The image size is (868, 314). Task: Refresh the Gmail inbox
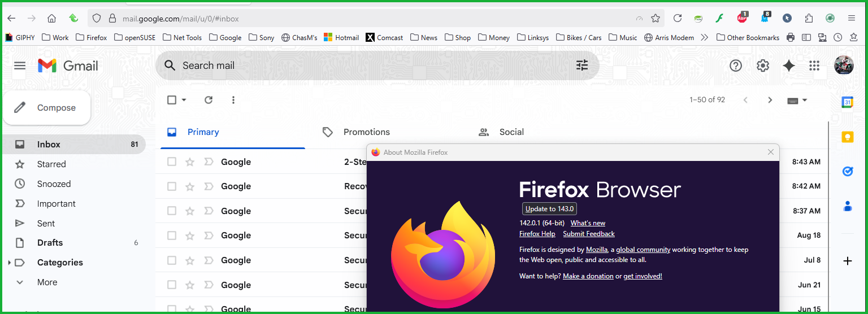coord(209,100)
